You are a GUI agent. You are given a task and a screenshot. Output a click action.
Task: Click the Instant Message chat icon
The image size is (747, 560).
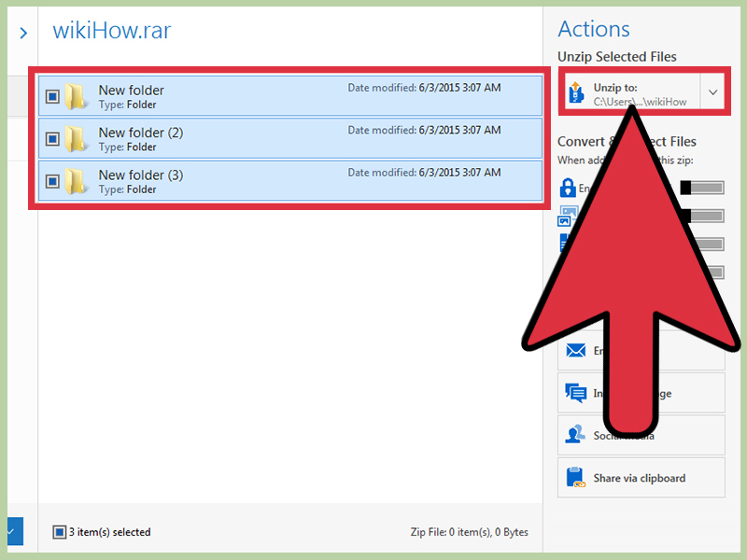(577, 393)
